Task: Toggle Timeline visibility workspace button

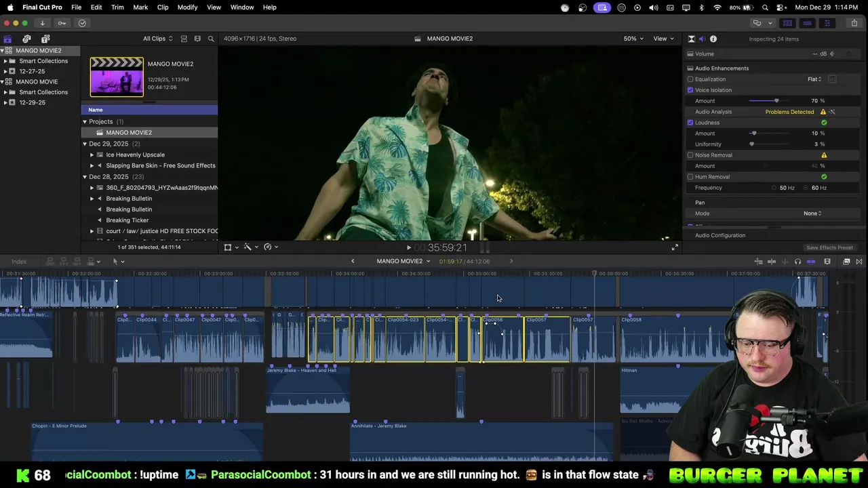Action: [x=807, y=23]
